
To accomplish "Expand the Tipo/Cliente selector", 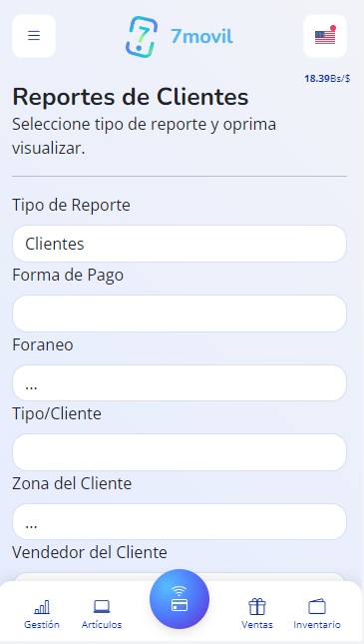I will click(180, 452).
